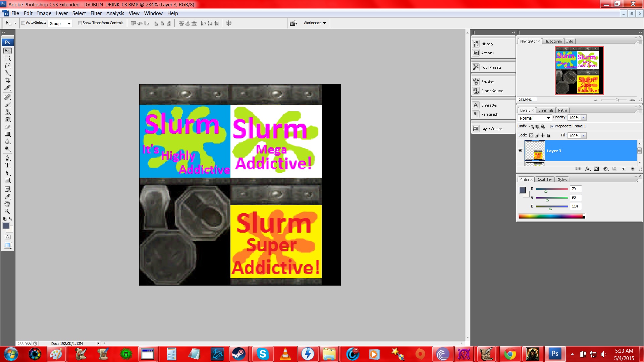Viewport: 644px width, 362px height.
Task: Toggle lock position
Action: [543, 135]
